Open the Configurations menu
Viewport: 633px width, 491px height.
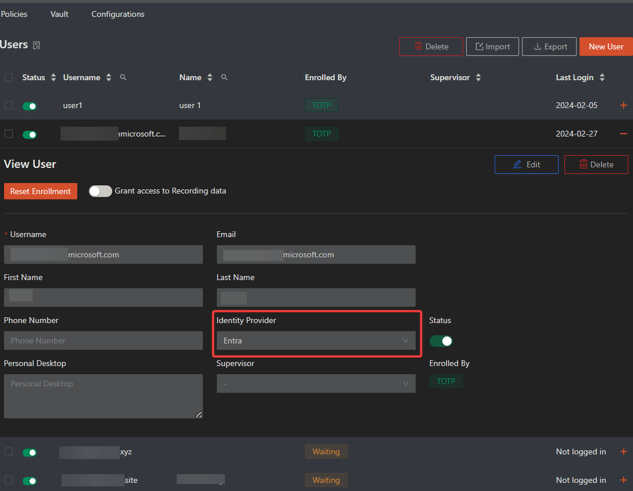point(118,14)
